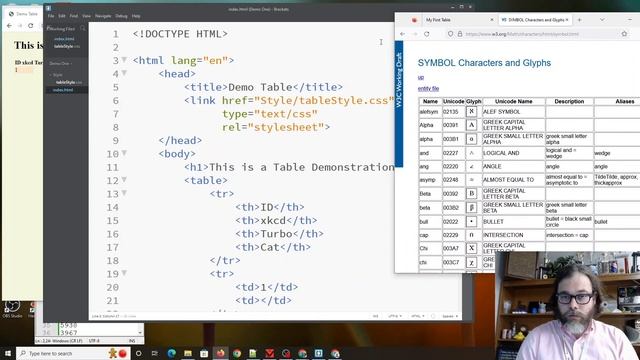Screen dimensions: 640x360
Task: Click the 'W3C Working Draft' side banner
Action: click(399, 104)
